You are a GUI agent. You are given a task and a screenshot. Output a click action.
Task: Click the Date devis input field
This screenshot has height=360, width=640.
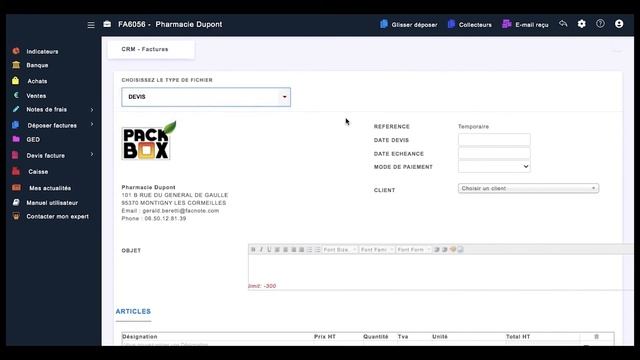pyautogui.click(x=494, y=140)
